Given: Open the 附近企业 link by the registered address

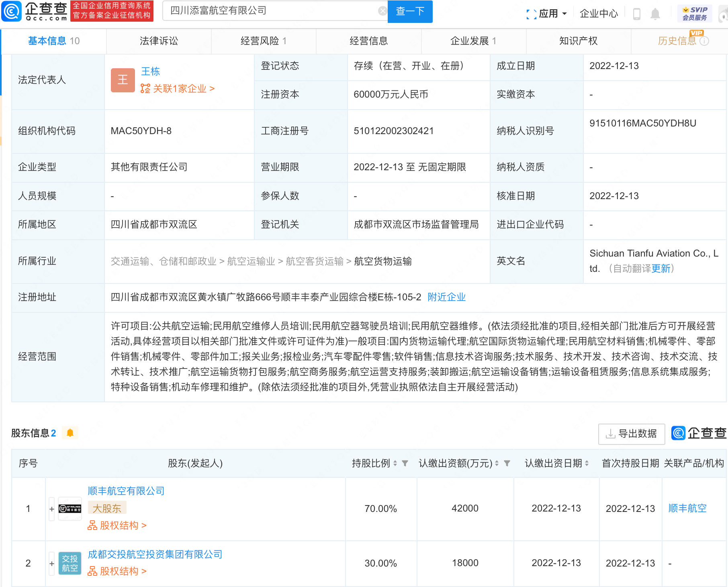Looking at the screenshot, I should pyautogui.click(x=446, y=297).
